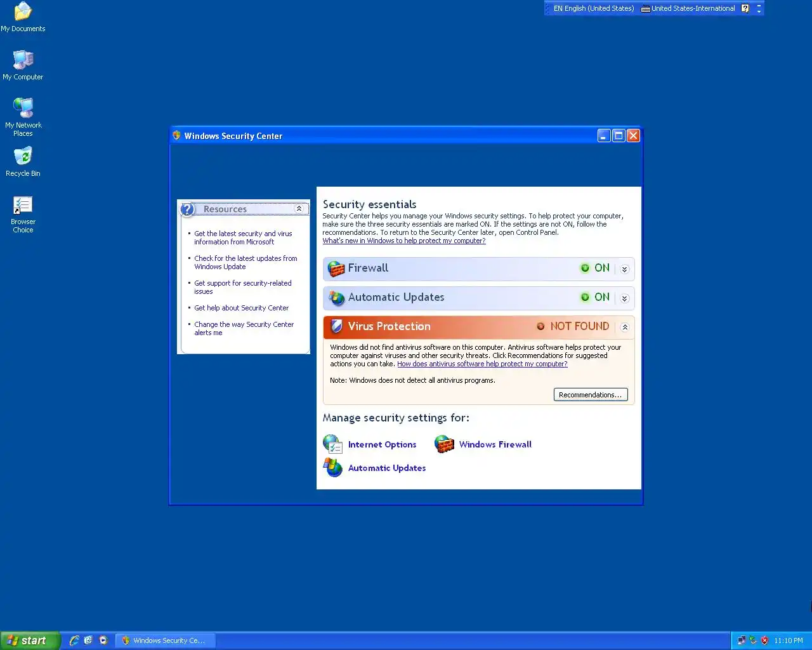Click the Virus Protection shield icon
Screen dimensions: 812x650
click(x=337, y=327)
